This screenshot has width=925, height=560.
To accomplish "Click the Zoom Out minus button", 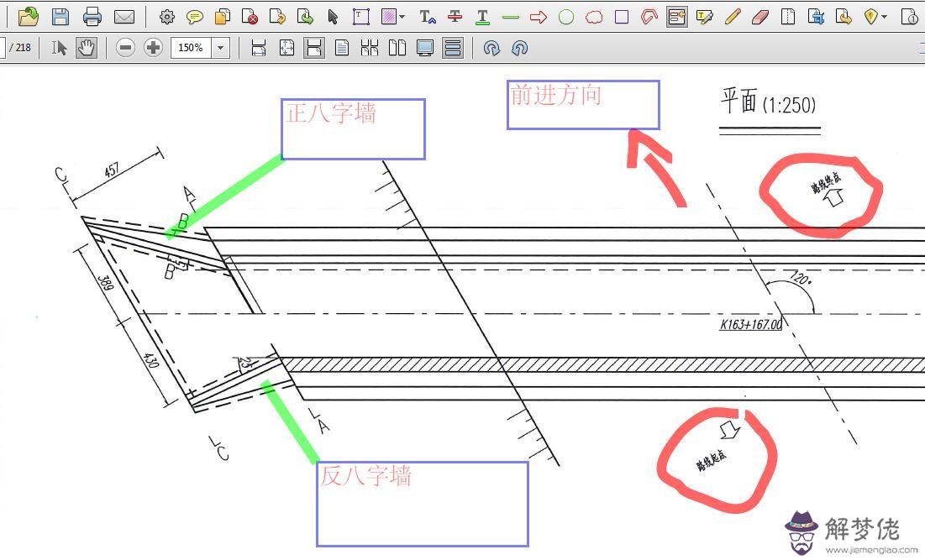I will (x=126, y=48).
